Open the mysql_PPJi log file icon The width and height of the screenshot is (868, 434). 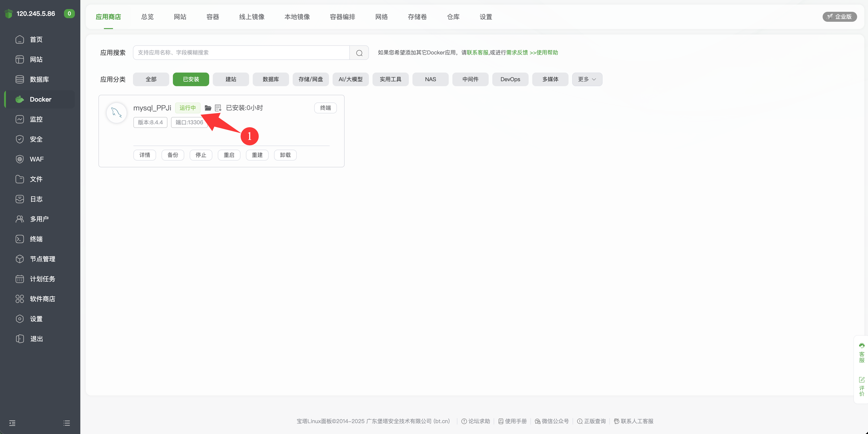(218, 108)
